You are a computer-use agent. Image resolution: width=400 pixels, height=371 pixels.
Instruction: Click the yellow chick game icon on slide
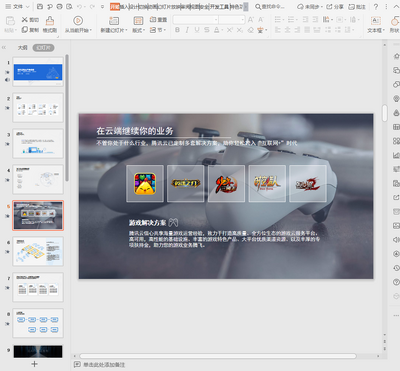145,183
